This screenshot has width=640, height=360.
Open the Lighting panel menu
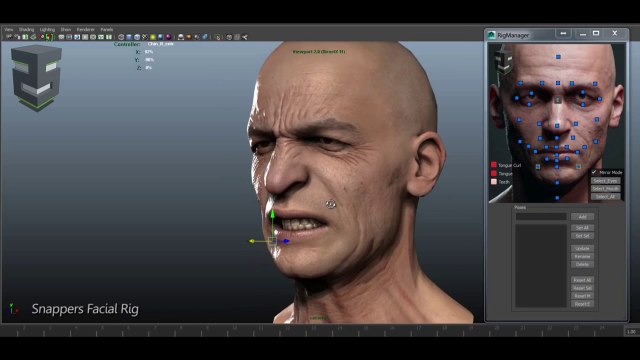47,29
